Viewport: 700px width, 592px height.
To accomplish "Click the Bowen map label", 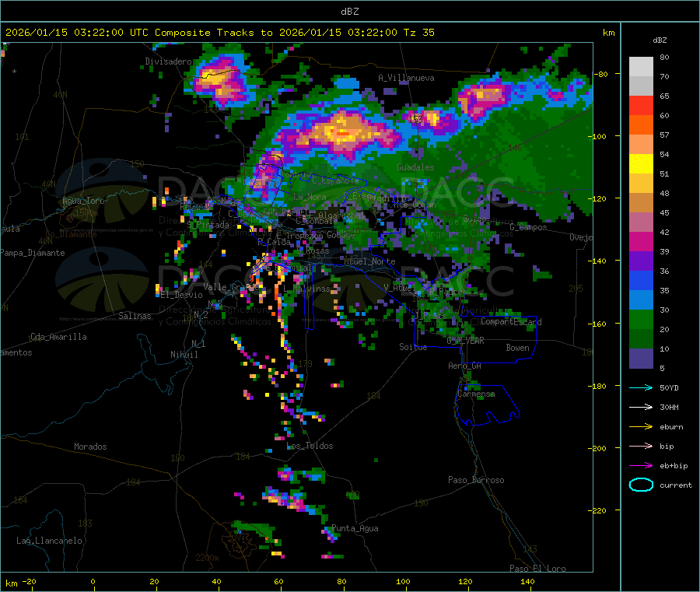I will [518, 348].
